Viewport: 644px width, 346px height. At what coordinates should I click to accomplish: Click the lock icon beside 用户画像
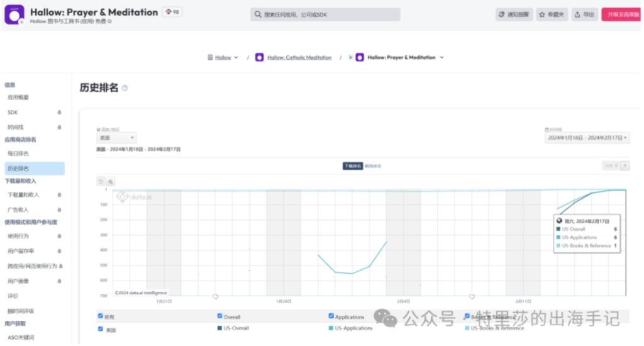tap(60, 281)
